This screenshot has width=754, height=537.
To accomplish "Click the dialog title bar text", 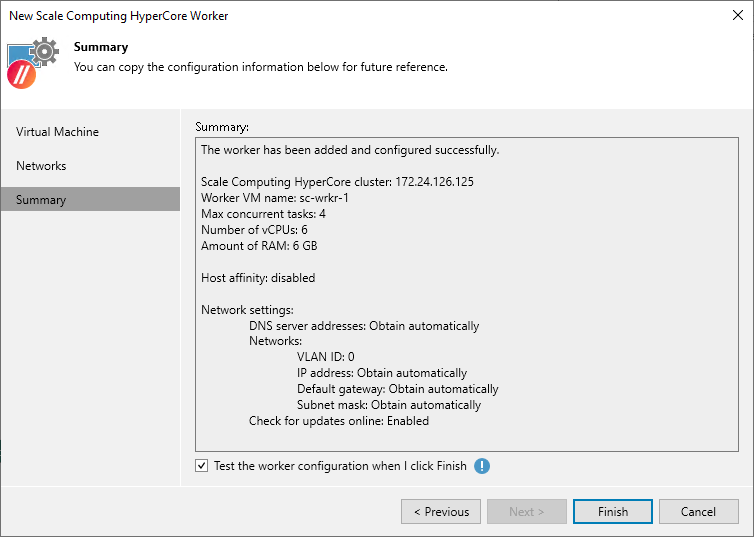I will (x=118, y=16).
